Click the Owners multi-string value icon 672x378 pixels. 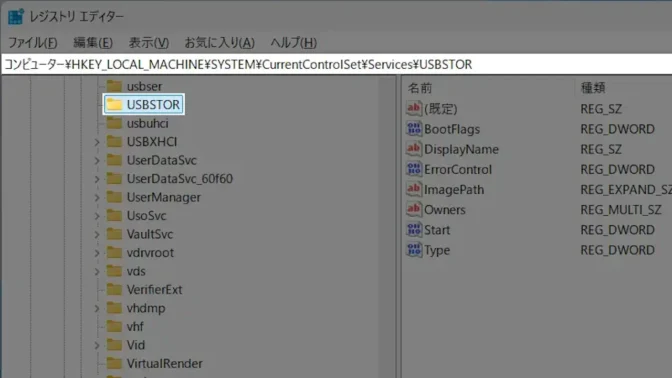coord(414,209)
